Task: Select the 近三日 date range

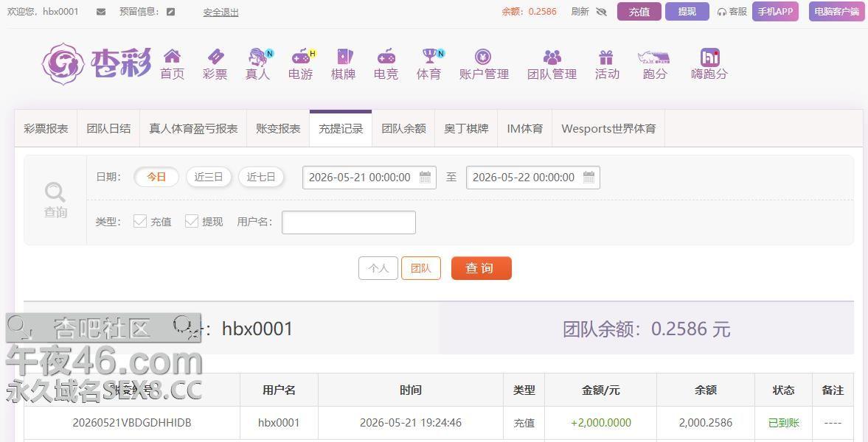Action: (209, 177)
